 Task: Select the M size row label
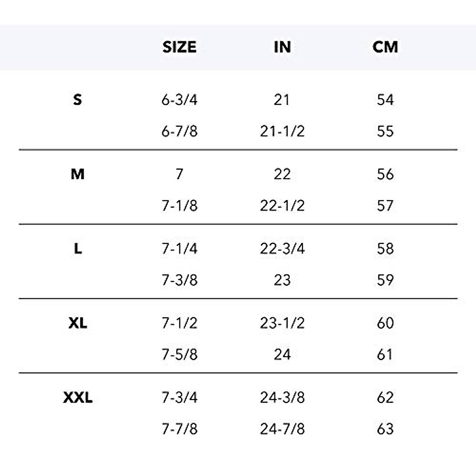77,174
